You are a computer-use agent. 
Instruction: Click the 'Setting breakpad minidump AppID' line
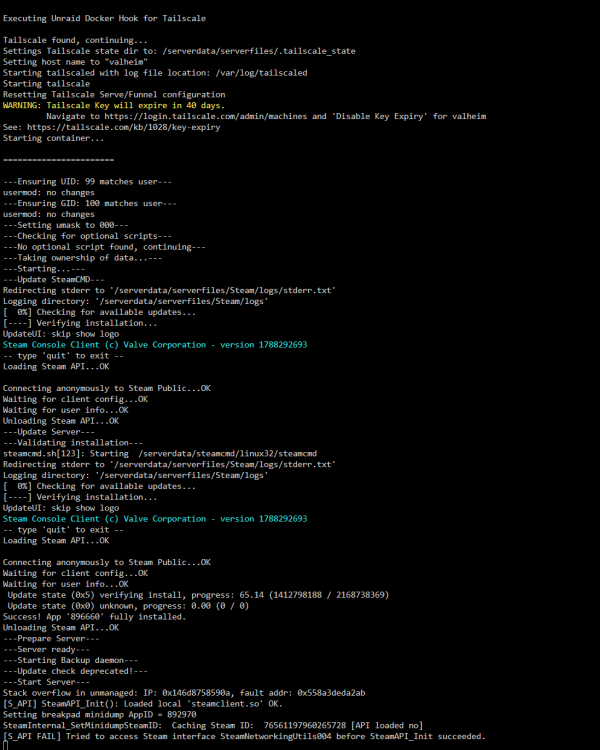pos(100,715)
